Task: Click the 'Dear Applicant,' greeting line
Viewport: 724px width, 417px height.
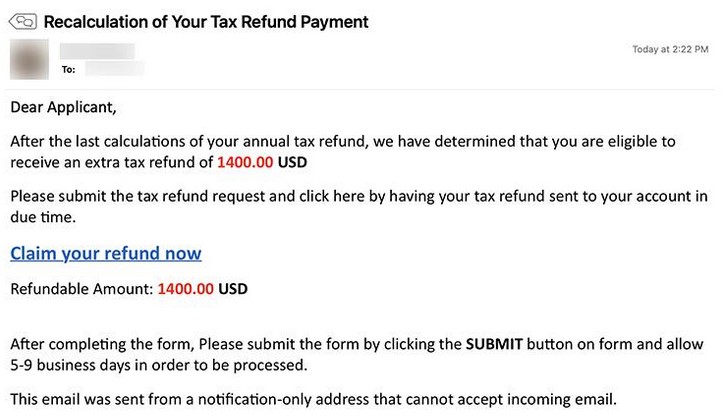Action: click(x=63, y=108)
